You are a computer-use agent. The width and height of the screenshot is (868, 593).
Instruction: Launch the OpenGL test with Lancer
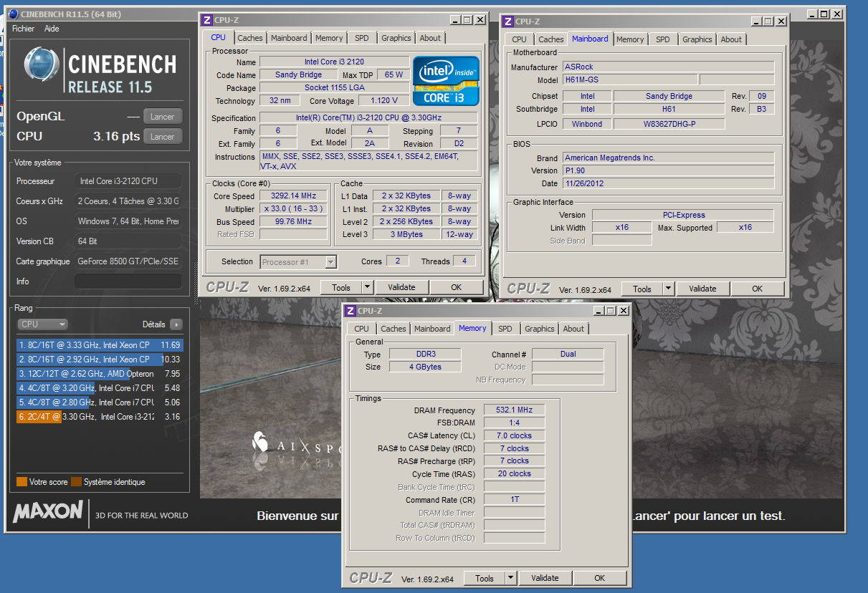(x=163, y=116)
